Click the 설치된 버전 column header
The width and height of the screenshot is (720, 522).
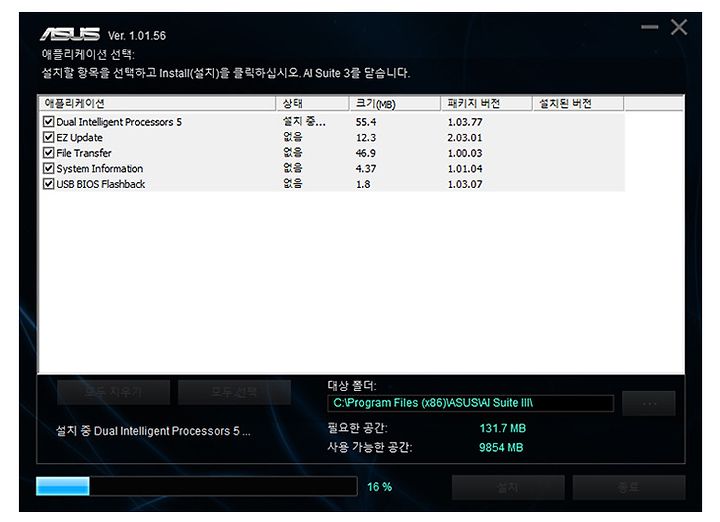coord(578,103)
